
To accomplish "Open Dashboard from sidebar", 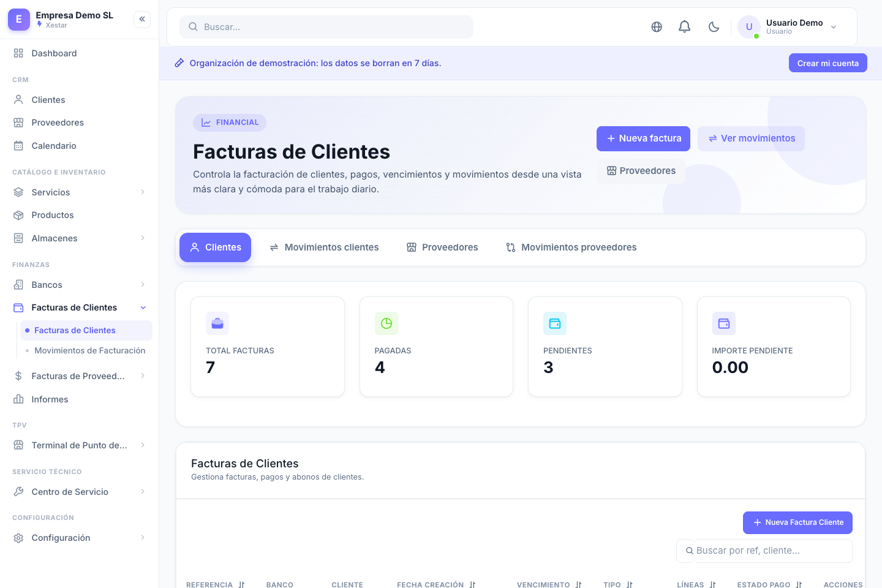I will [x=80, y=53].
